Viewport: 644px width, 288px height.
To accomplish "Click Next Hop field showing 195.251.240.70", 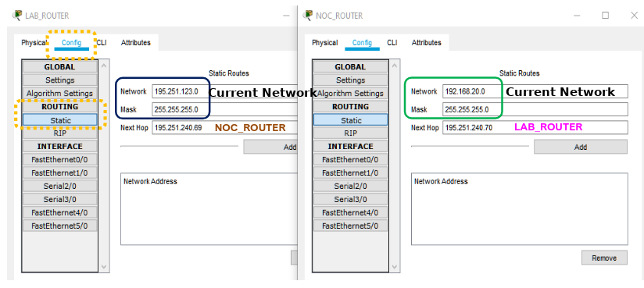I will pyautogui.click(x=535, y=127).
